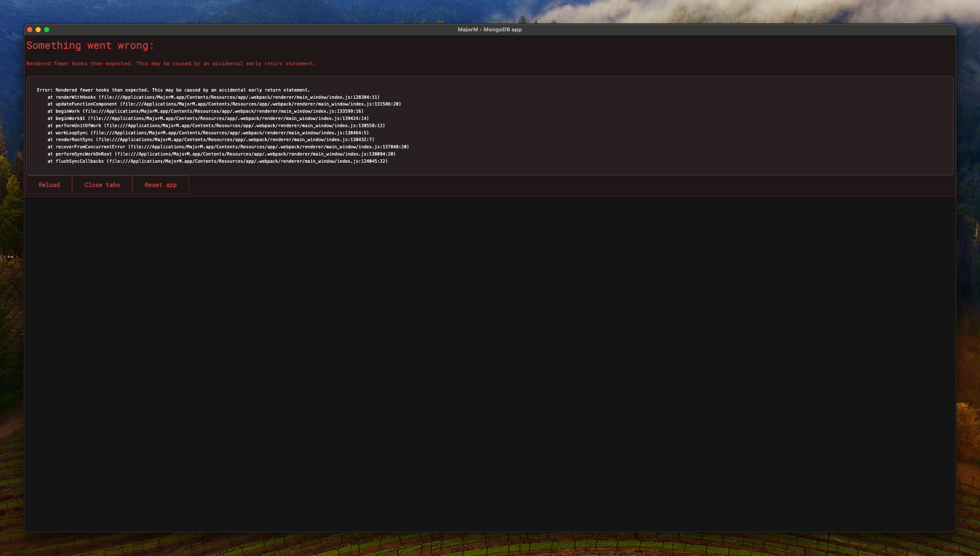980x556 pixels.
Task: Click the Something went wrong heading
Action: (90, 45)
